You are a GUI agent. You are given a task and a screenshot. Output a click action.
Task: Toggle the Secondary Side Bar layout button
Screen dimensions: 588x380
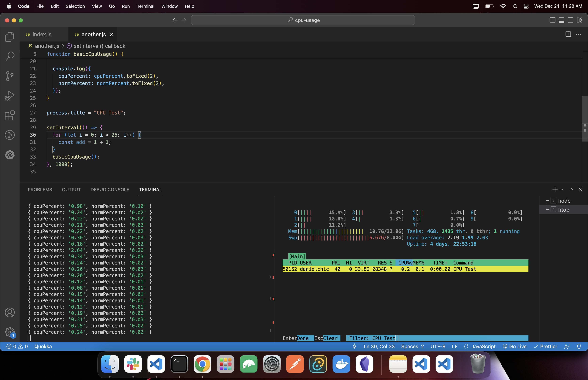coord(570,20)
